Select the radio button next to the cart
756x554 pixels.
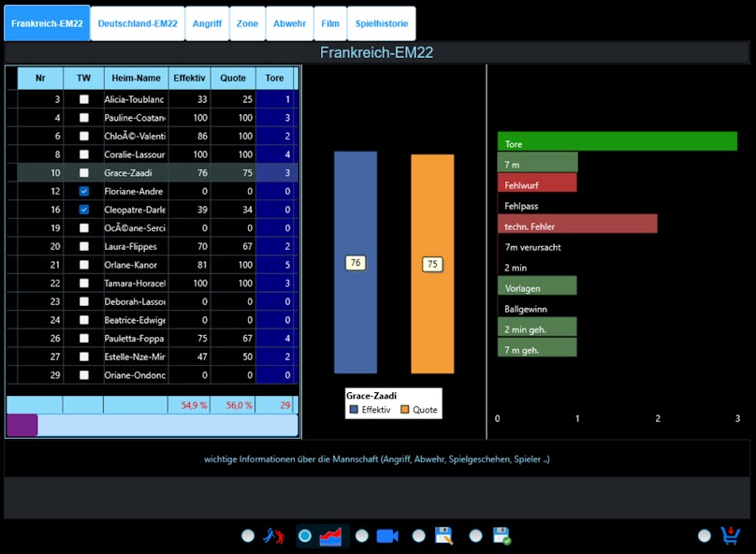[x=704, y=535]
